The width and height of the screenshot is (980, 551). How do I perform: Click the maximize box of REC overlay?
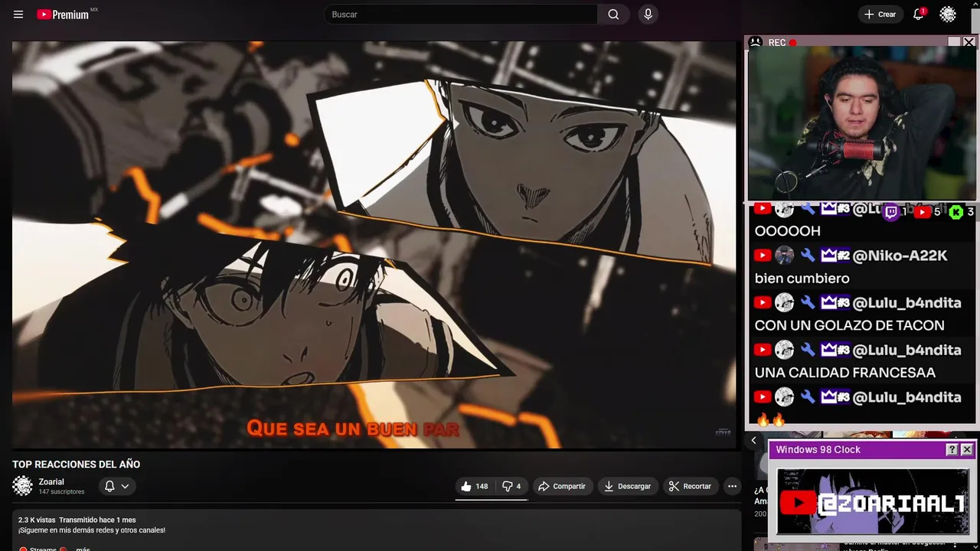pyautogui.click(x=954, y=43)
